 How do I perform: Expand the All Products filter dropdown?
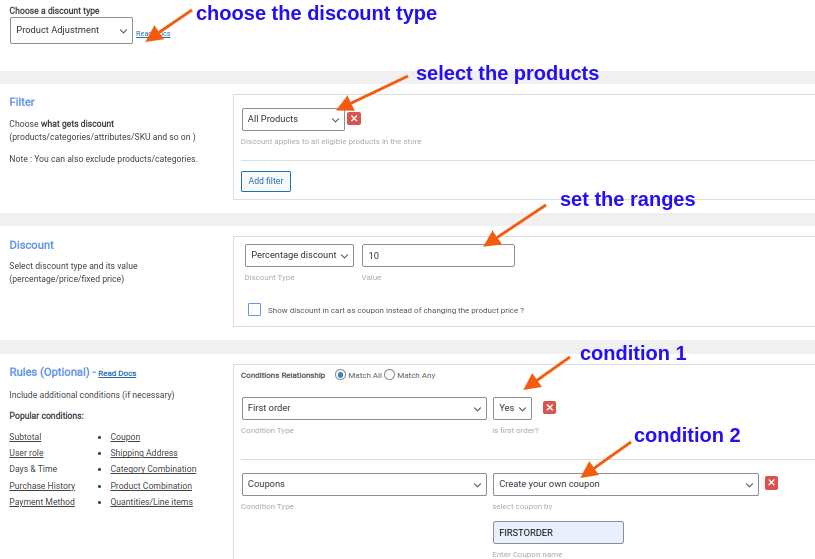[293, 119]
